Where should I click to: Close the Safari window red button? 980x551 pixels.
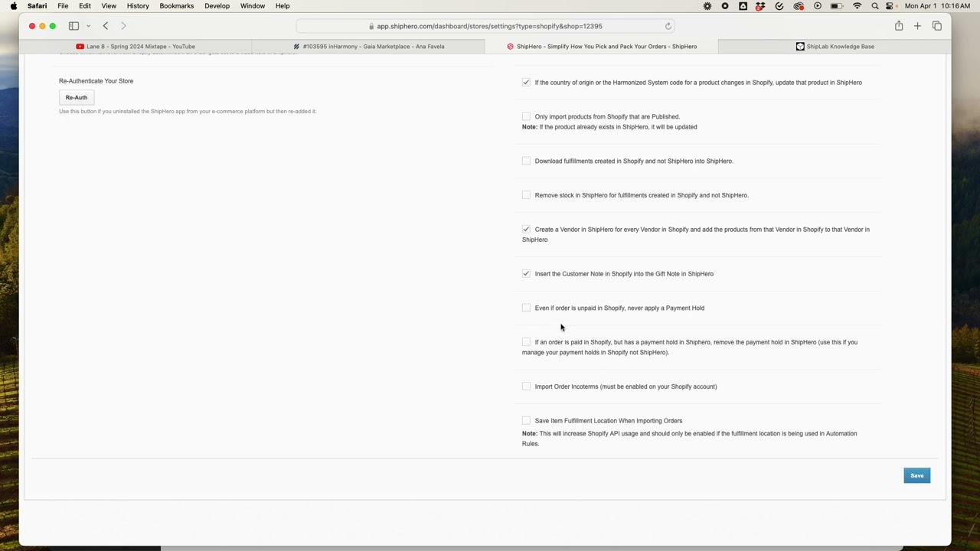(x=32, y=26)
